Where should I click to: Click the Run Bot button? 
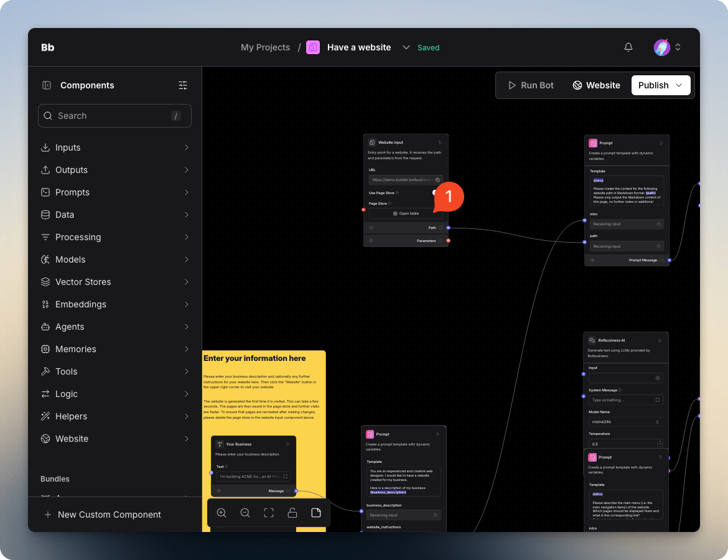coord(531,85)
